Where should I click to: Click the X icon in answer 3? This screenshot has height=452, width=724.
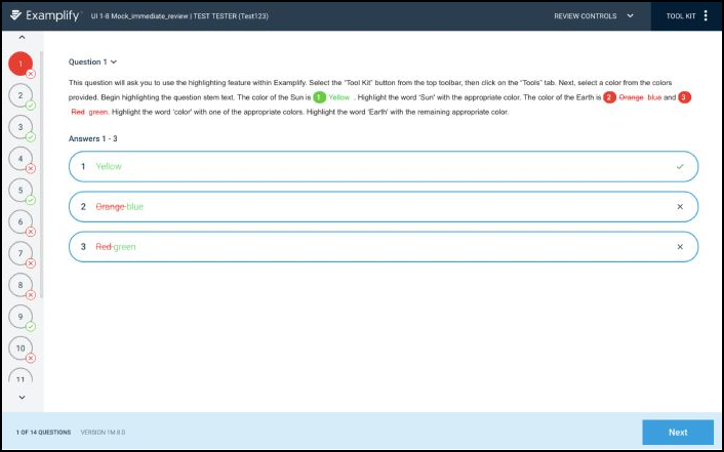pyautogui.click(x=680, y=247)
